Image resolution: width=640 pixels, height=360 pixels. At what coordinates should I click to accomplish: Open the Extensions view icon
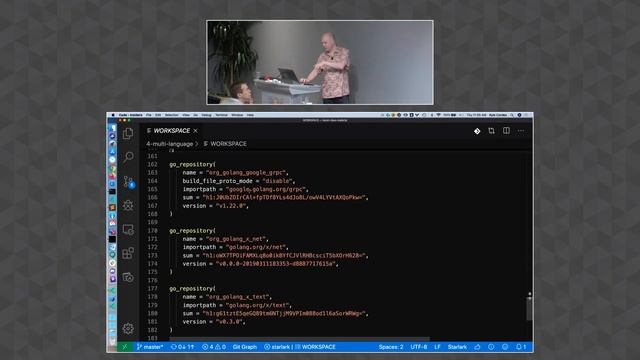click(128, 253)
